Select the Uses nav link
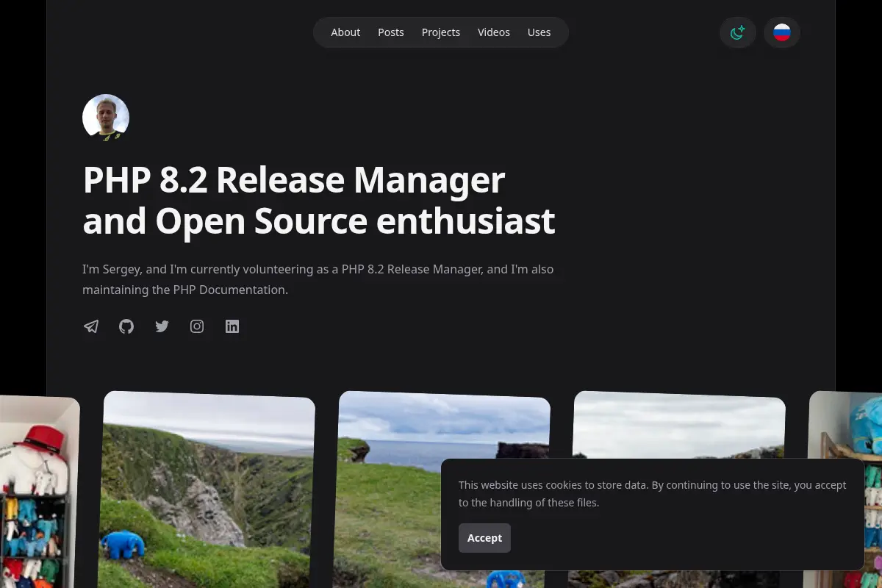The width and height of the screenshot is (882, 588). [539, 32]
